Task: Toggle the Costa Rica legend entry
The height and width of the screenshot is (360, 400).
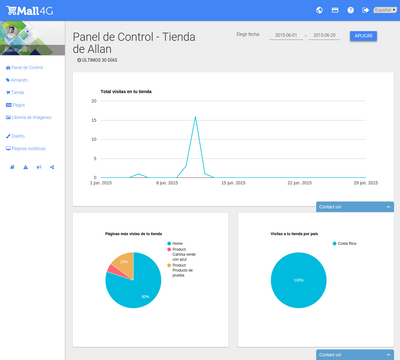Action: tap(344, 244)
